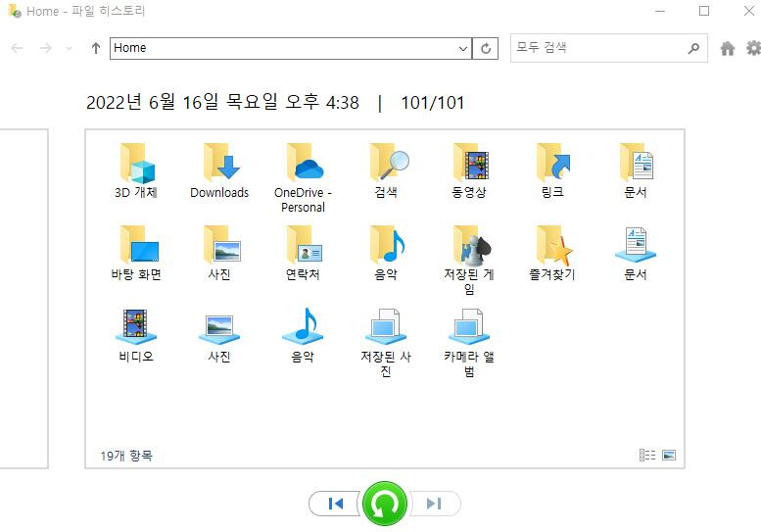
Task: Open the 문서 library icon
Action: 636,253
